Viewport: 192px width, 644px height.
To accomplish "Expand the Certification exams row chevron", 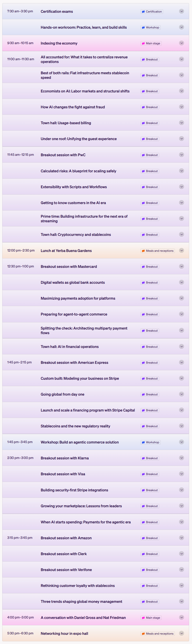I will (182, 11).
